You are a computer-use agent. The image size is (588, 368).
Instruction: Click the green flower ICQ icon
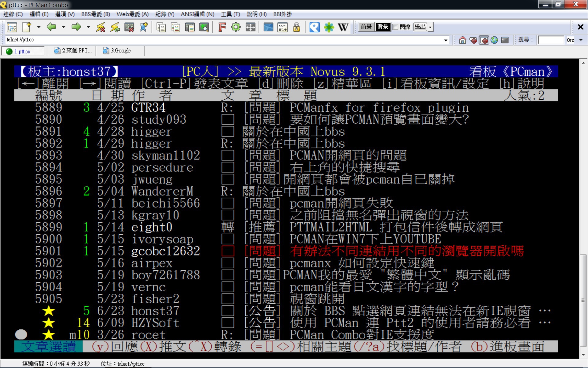[x=329, y=27]
